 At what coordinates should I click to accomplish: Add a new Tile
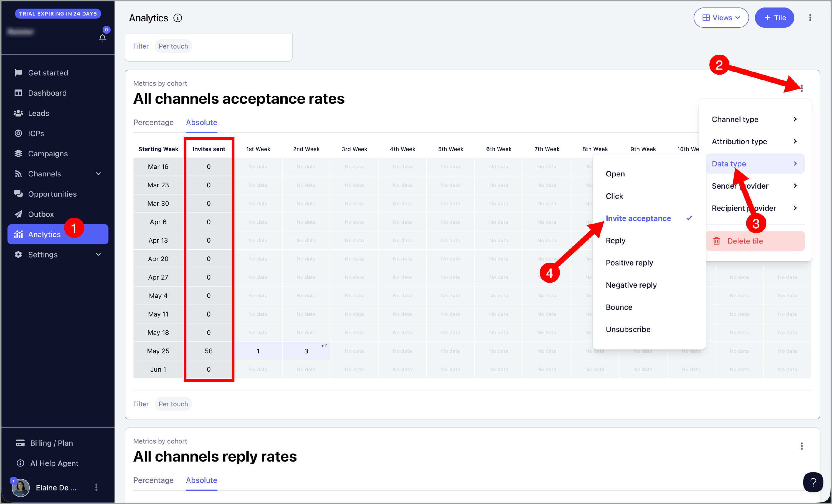(x=774, y=17)
